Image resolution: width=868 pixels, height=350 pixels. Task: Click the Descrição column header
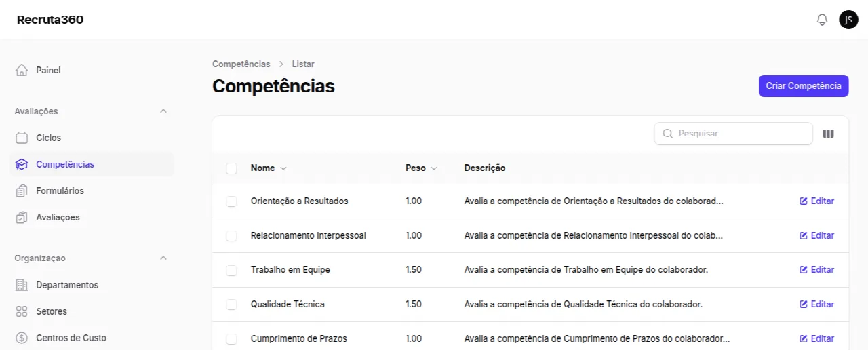pyautogui.click(x=485, y=168)
